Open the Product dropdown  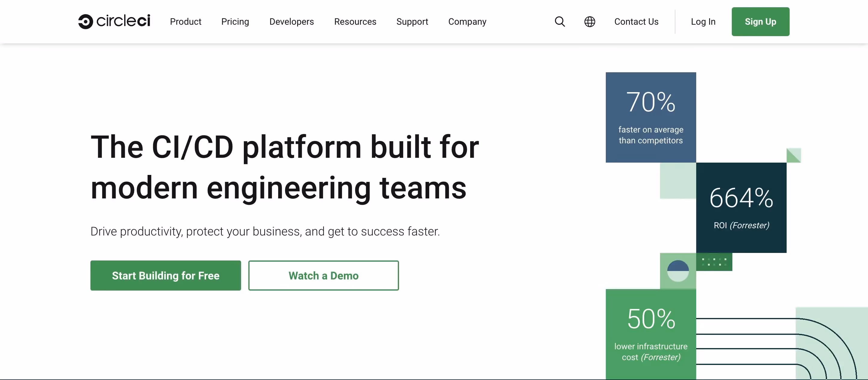coord(186,22)
